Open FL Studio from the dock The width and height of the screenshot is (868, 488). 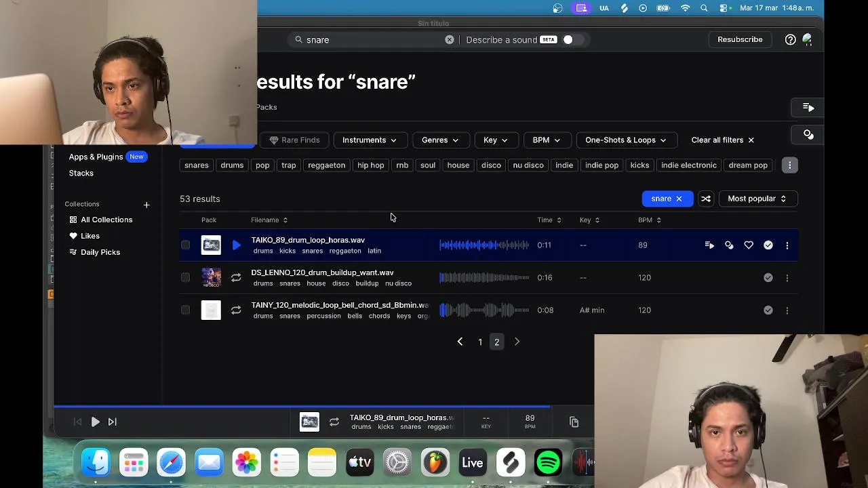(x=435, y=464)
